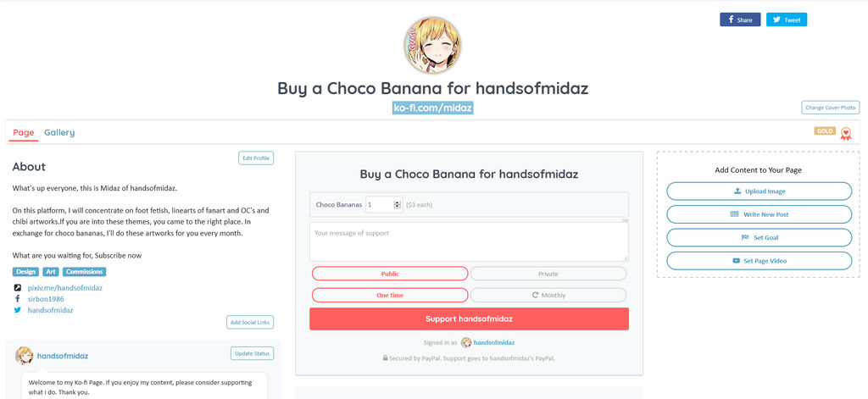Click the Twitter bird icon beside handsofmidaz
Image resolution: width=868 pixels, height=399 pixels.
18,310
